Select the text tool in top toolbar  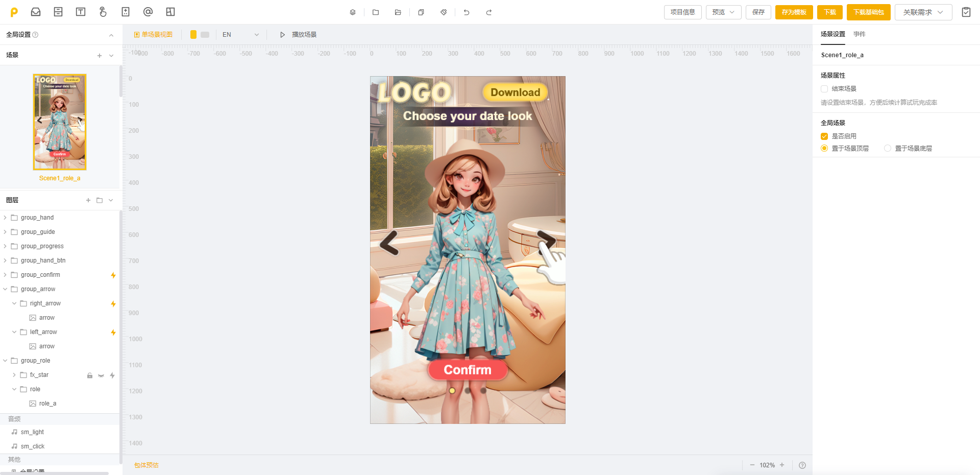point(81,12)
